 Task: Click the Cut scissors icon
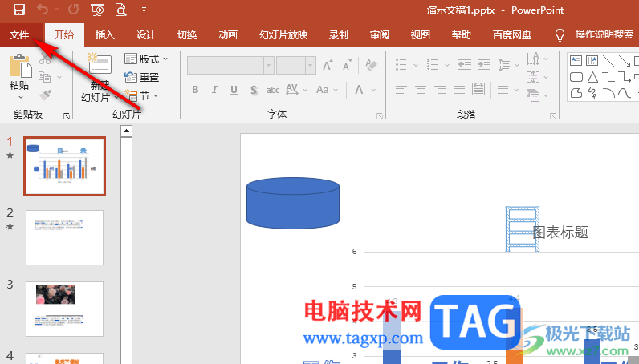click(x=45, y=59)
